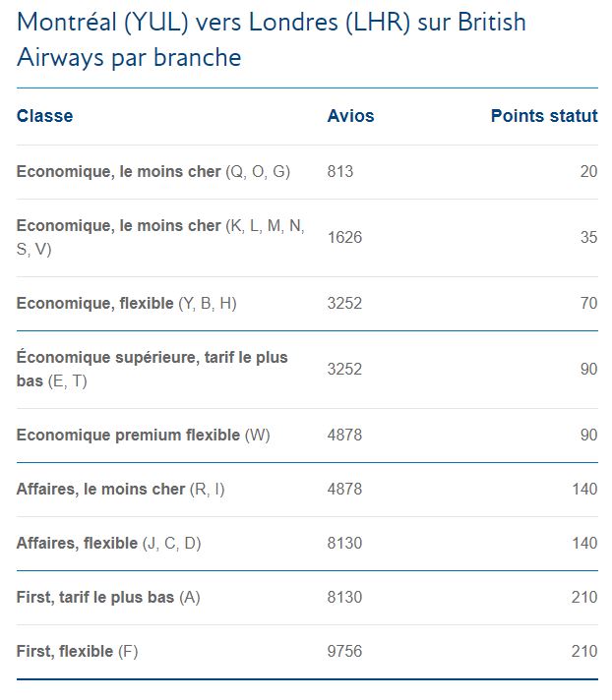Select the Economique, le moins cher (Q, O, G) row label
Screen dimensions: 612x700
[x=153, y=172]
